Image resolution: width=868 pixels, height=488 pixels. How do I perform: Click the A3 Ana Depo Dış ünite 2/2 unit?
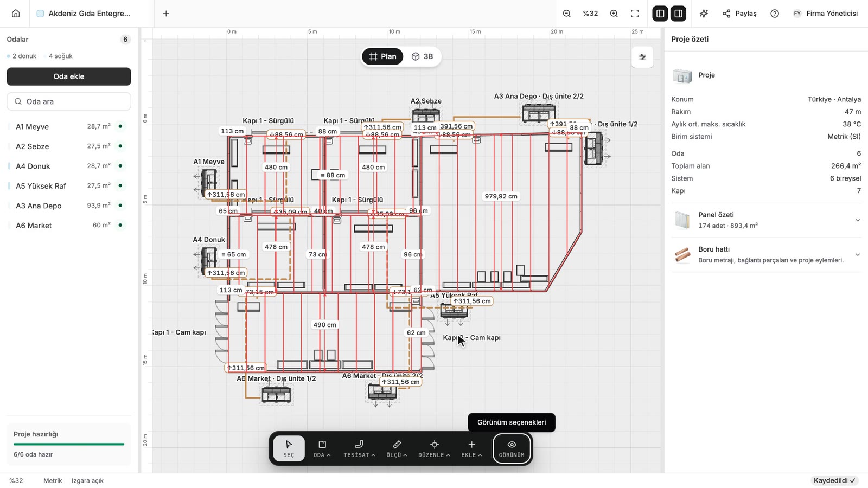coord(538,113)
